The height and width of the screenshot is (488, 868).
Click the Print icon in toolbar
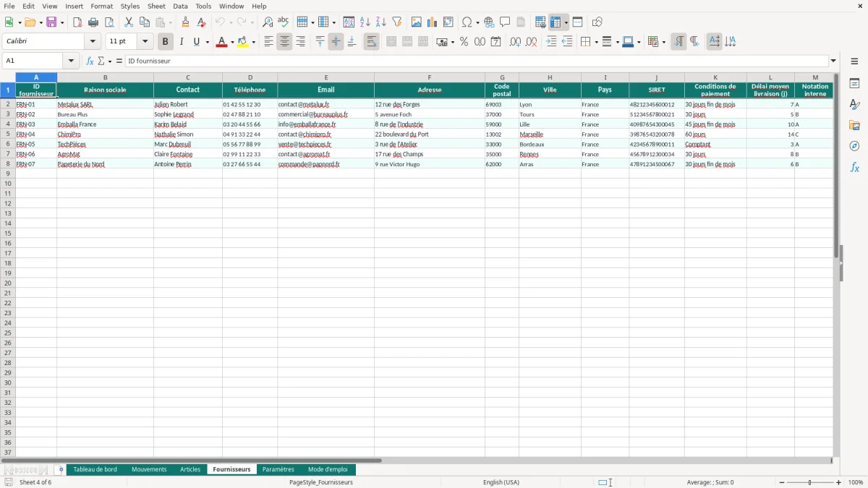(x=93, y=22)
